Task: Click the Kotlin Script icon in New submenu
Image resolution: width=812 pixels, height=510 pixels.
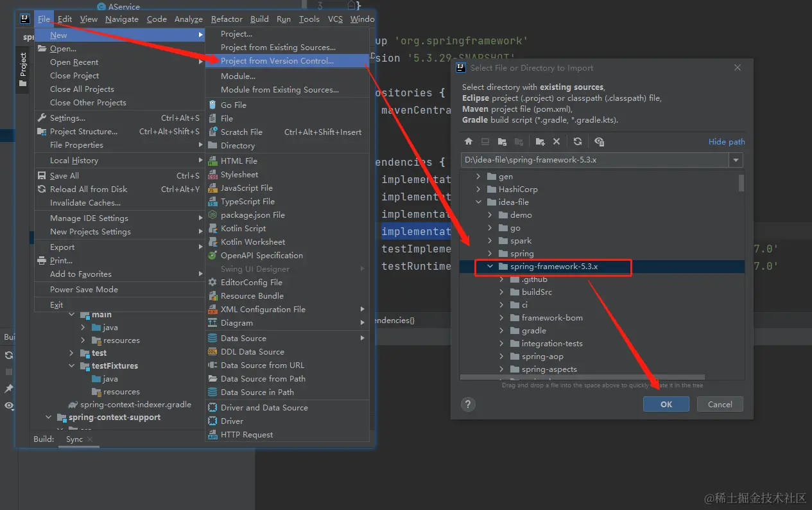Action: pyautogui.click(x=212, y=228)
